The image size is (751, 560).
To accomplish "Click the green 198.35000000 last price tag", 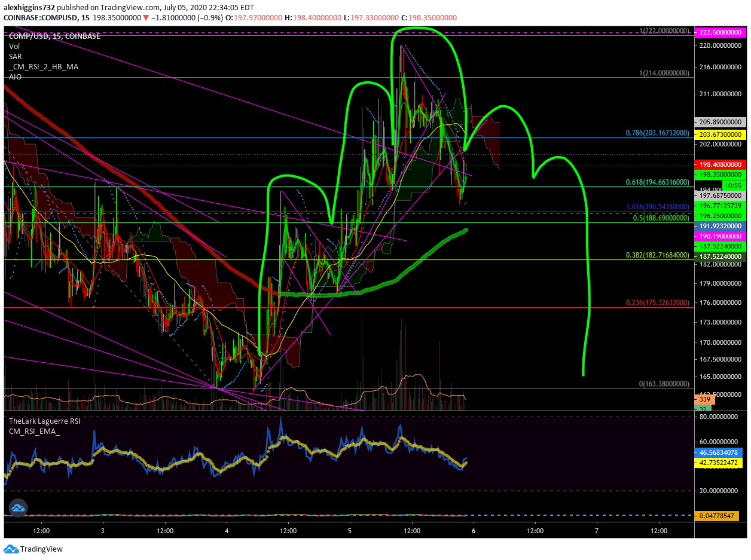I will pyautogui.click(x=719, y=174).
